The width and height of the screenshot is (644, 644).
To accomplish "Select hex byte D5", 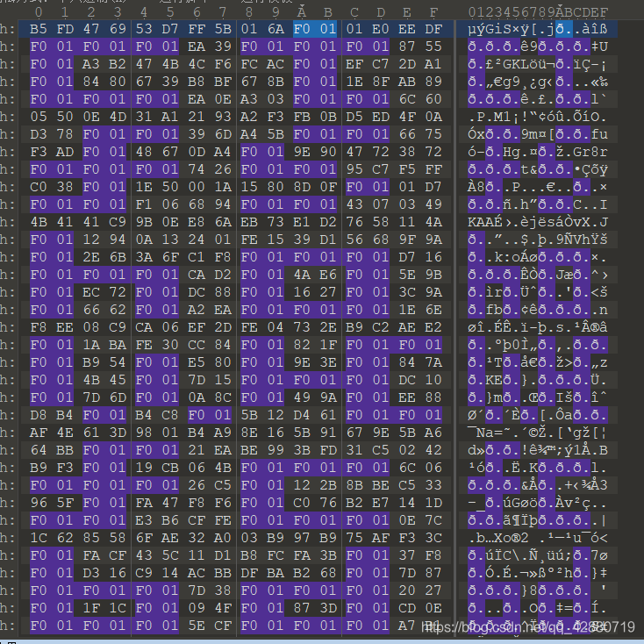I will point(354,117).
